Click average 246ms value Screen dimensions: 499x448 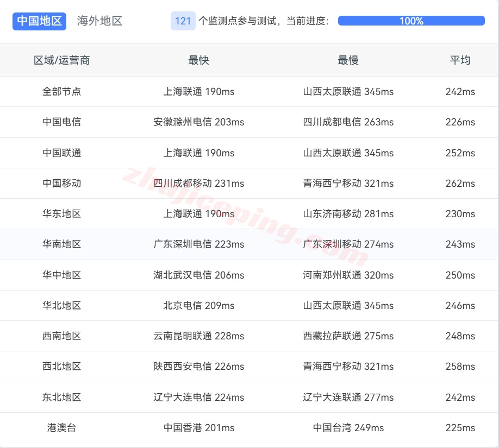coord(460,306)
